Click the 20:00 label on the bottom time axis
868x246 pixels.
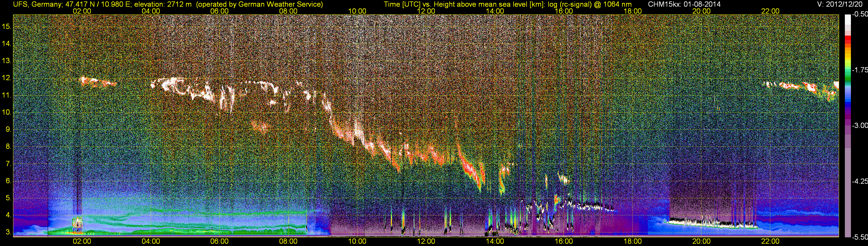tap(702, 241)
